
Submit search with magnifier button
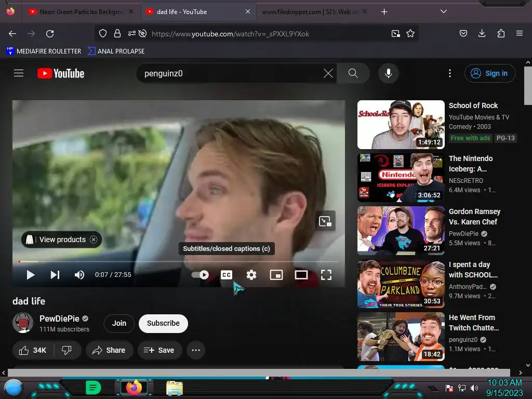tap(353, 73)
